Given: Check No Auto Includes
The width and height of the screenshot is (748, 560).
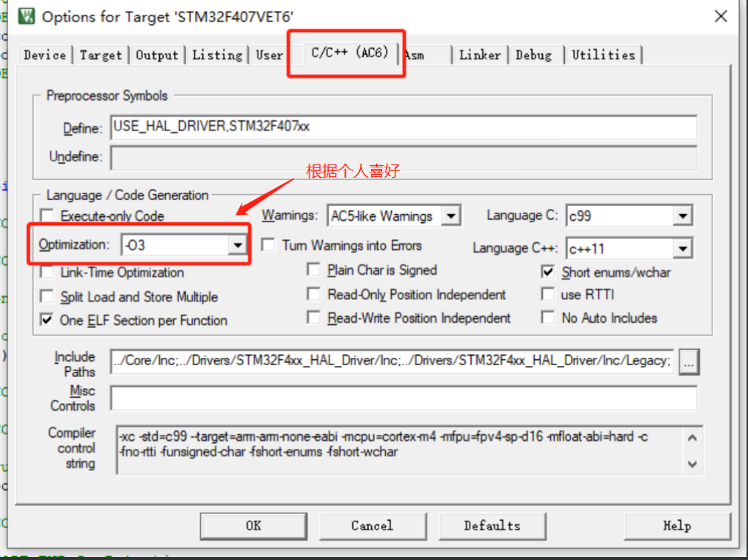Looking at the screenshot, I should (x=548, y=317).
